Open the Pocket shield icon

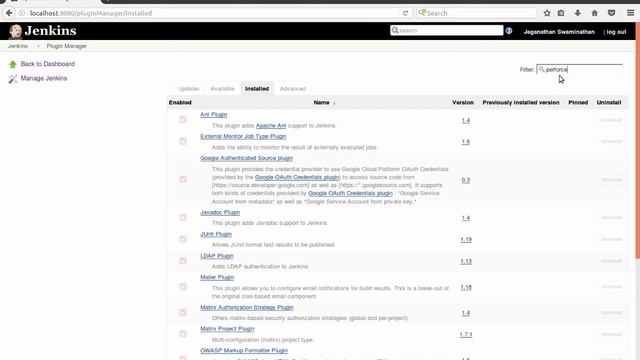(x=611, y=13)
